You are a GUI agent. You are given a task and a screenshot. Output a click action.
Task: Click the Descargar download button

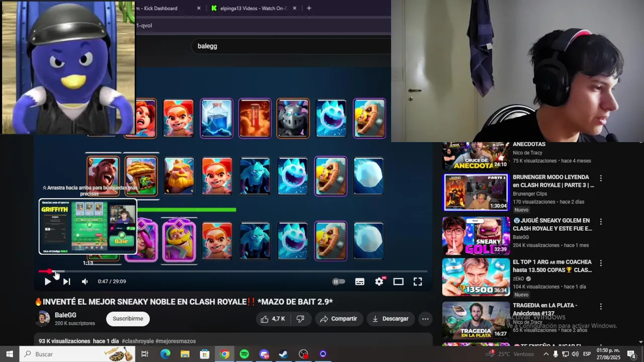390,319
